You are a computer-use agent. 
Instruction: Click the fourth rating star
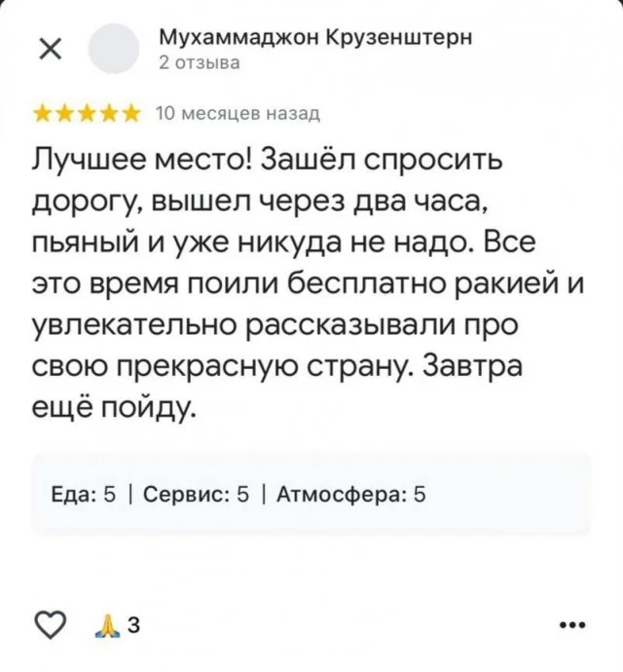(x=108, y=115)
